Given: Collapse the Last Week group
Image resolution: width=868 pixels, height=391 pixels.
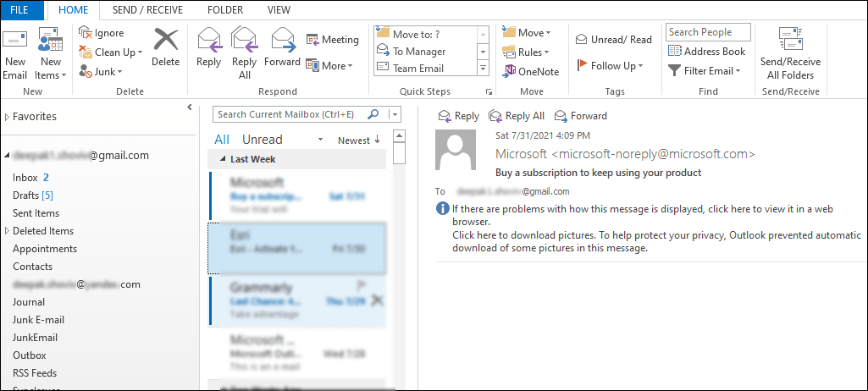Looking at the screenshot, I should (x=222, y=159).
